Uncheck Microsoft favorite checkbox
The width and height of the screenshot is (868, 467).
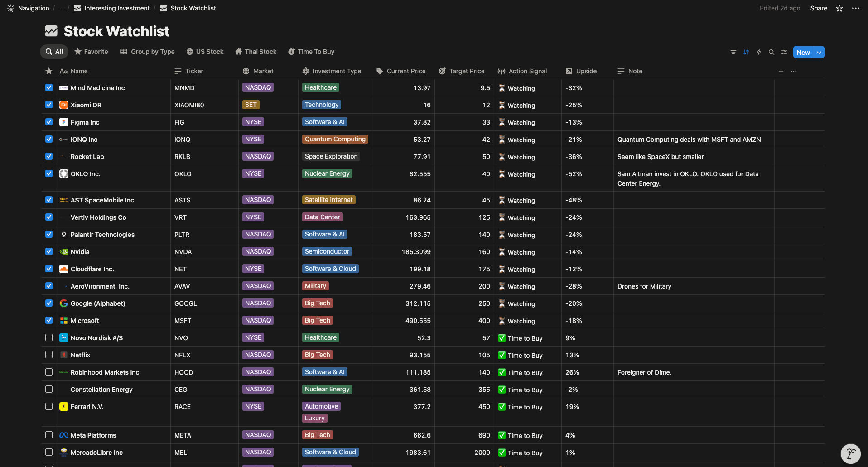click(49, 321)
